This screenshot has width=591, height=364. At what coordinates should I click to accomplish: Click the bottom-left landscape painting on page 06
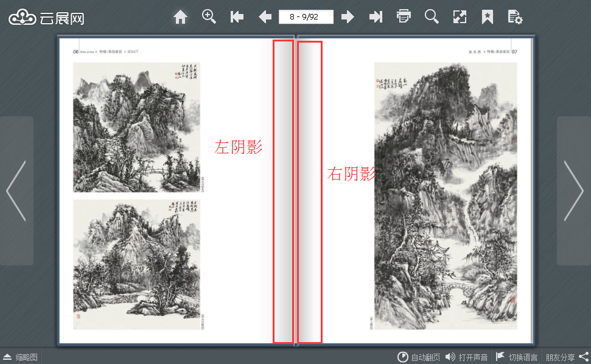[x=136, y=265]
